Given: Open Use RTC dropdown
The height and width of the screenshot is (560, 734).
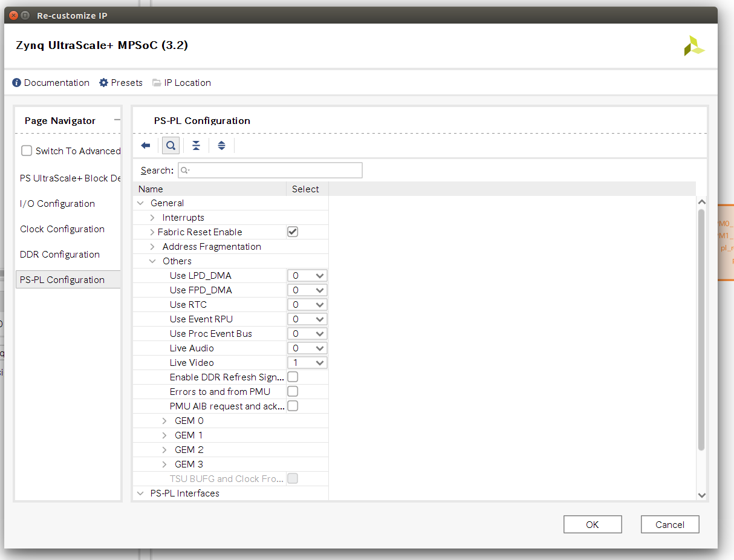Looking at the screenshot, I should (x=307, y=305).
